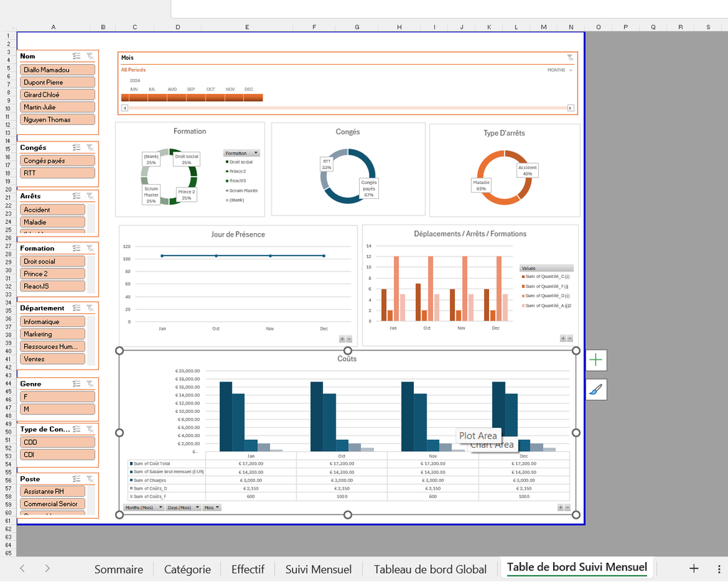Select CDI in the Type de Contrat slicer
This screenshot has width=728, height=582.
coord(57,453)
